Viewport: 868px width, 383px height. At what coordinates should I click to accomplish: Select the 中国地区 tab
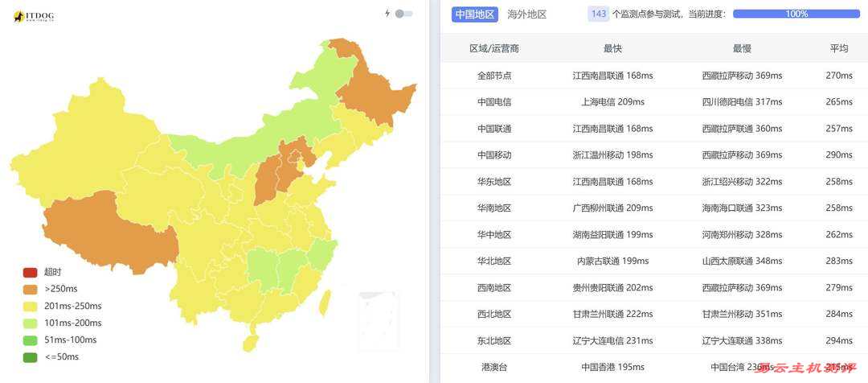[x=475, y=14]
